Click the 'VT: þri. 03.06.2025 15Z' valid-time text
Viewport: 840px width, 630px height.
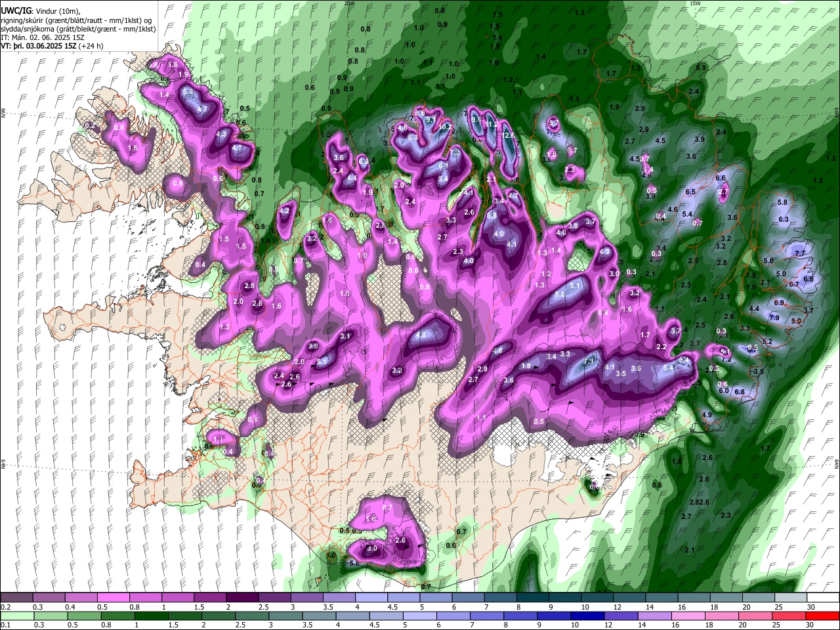pos(39,47)
